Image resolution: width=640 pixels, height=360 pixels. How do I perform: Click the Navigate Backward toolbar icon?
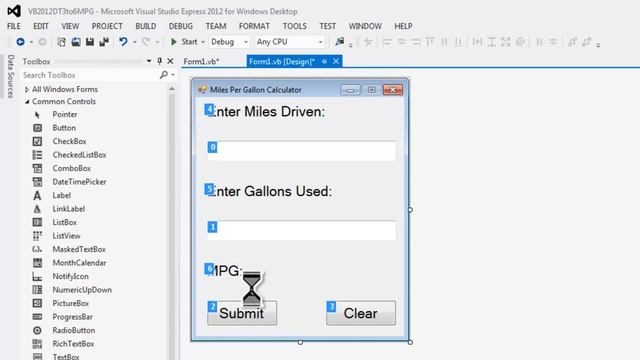[20, 42]
